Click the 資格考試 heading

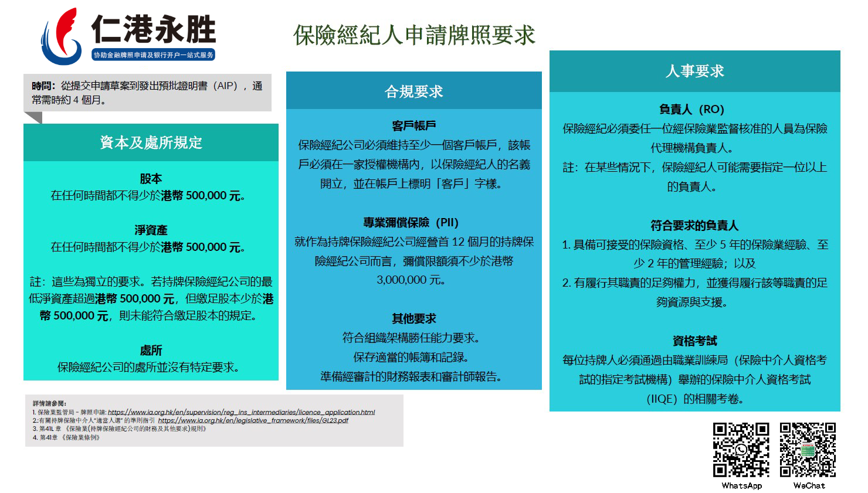click(x=694, y=341)
